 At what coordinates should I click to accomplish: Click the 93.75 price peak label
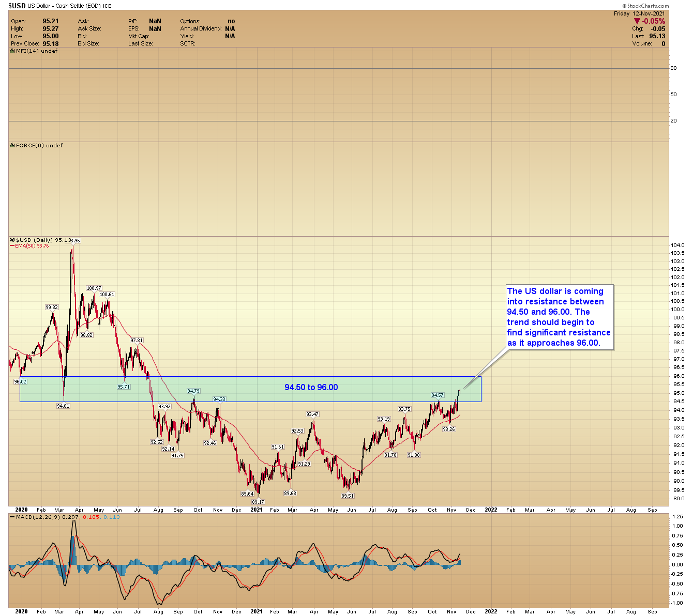point(404,409)
